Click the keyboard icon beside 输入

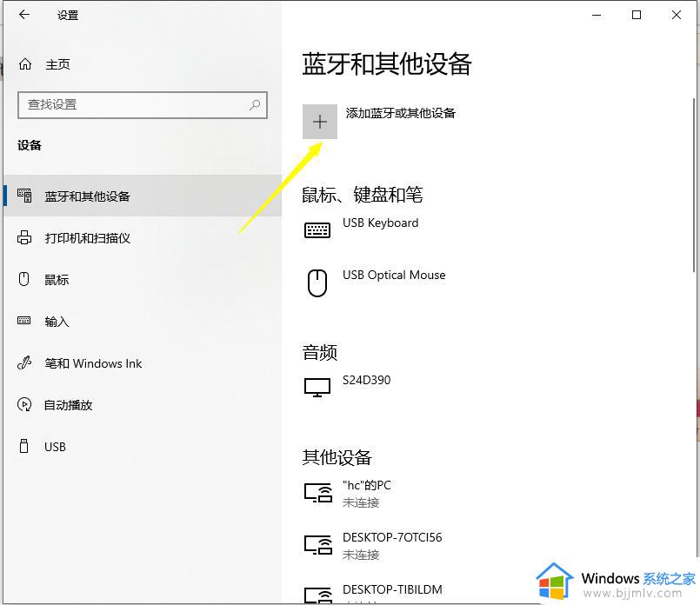(24, 321)
